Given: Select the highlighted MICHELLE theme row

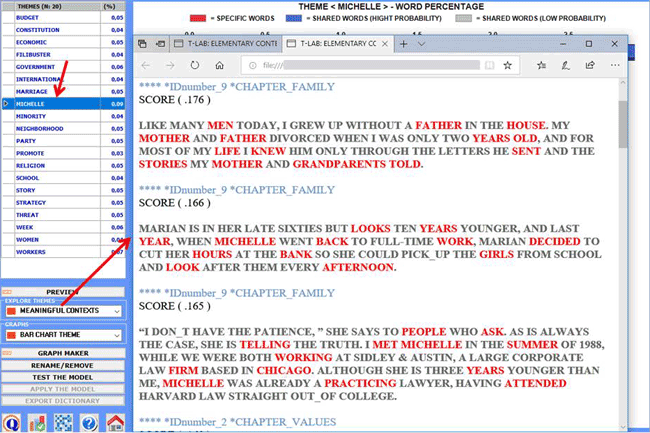Looking at the screenshot, I should (63, 104).
